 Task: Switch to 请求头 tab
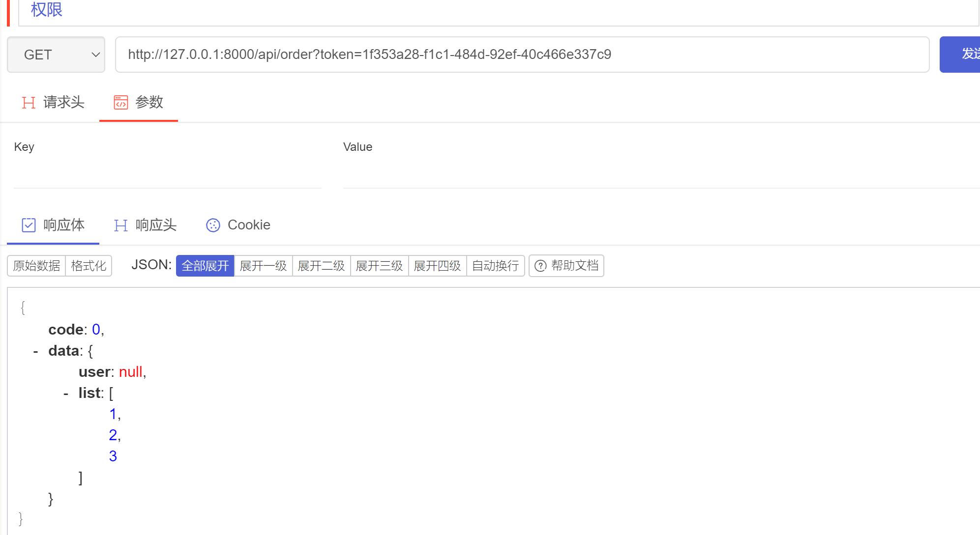[63, 102]
